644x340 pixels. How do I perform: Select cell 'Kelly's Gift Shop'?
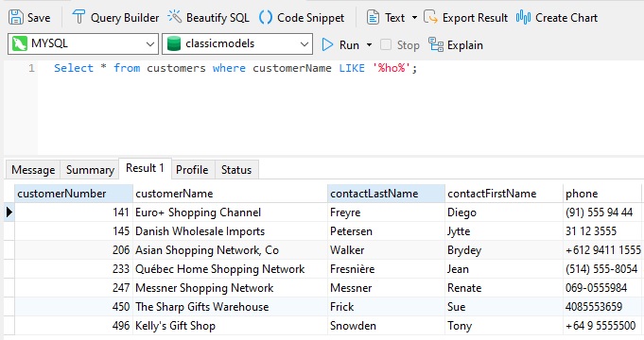point(230,325)
